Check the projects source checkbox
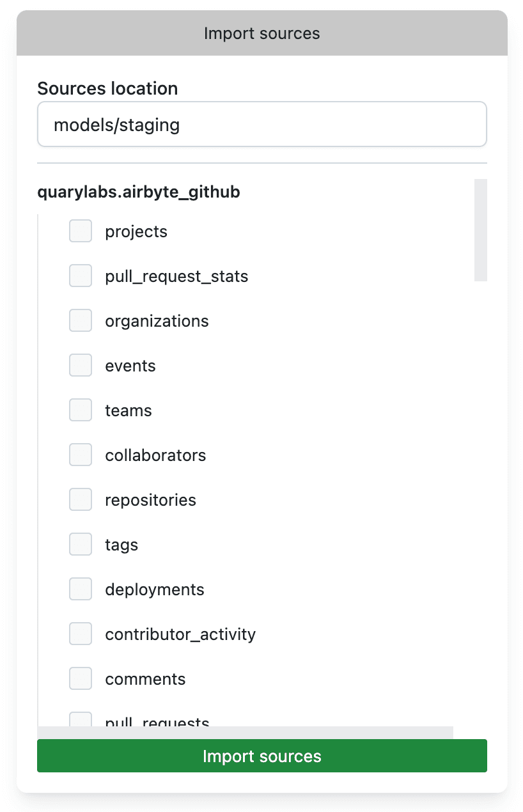 [x=81, y=231]
